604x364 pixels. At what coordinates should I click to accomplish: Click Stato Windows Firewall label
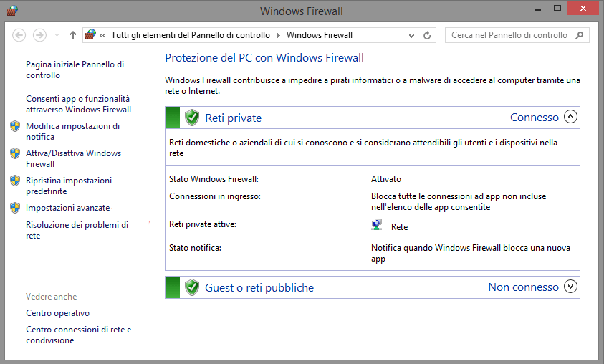pyautogui.click(x=214, y=179)
